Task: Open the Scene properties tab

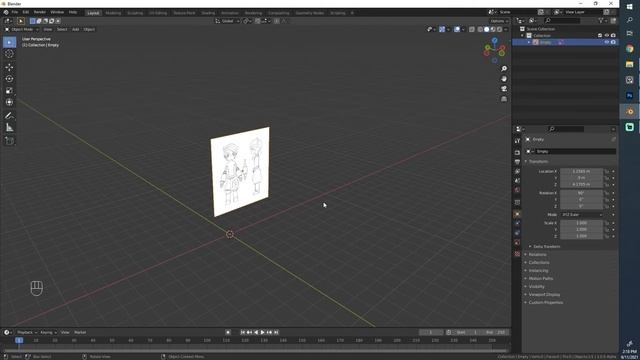Action: click(x=517, y=180)
